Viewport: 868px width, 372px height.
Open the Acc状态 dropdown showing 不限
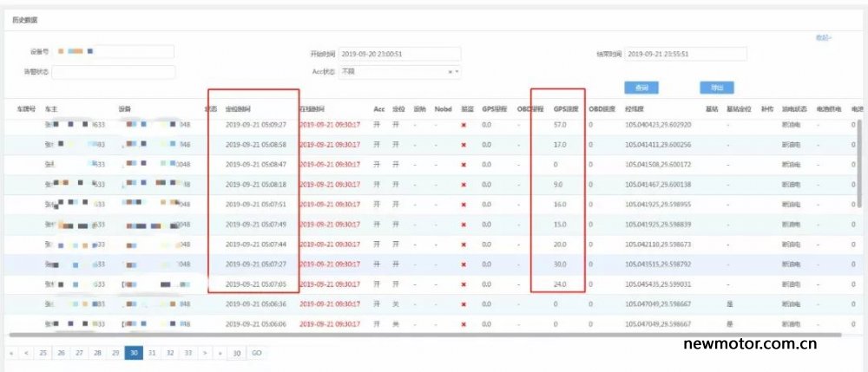click(399, 72)
